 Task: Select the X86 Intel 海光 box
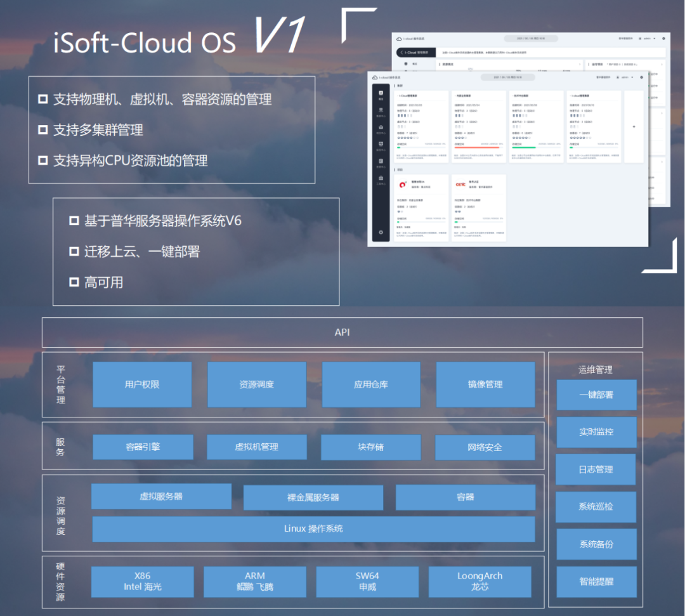pyautogui.click(x=143, y=582)
